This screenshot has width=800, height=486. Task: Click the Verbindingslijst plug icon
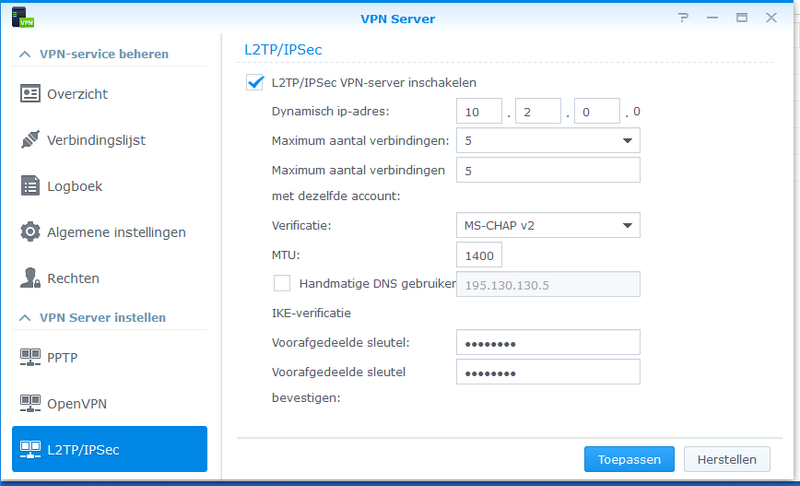[30, 140]
